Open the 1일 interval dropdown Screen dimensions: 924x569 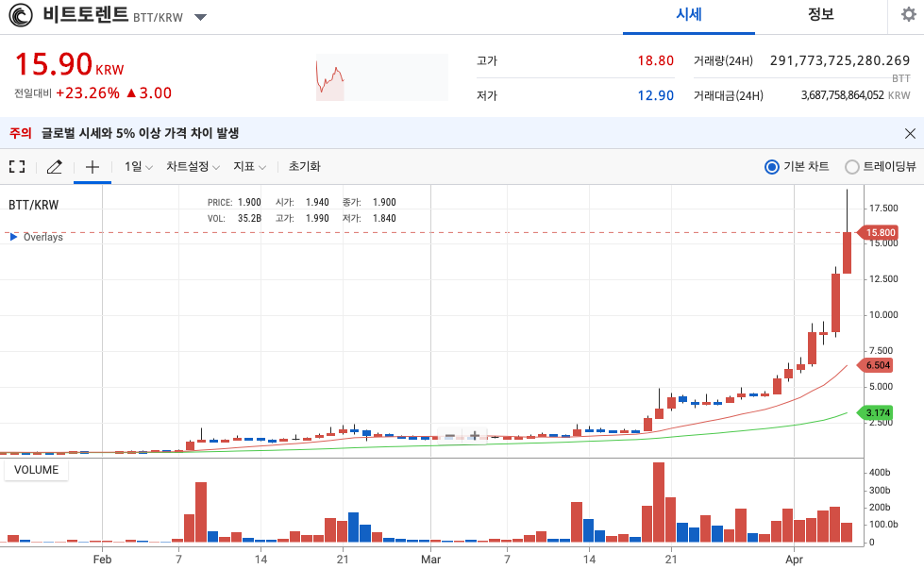(x=139, y=167)
